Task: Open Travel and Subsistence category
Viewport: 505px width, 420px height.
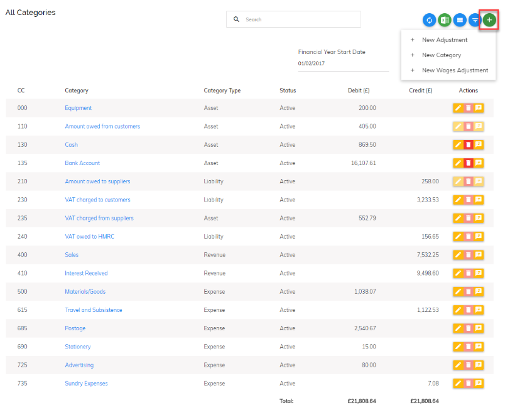Action: point(94,310)
